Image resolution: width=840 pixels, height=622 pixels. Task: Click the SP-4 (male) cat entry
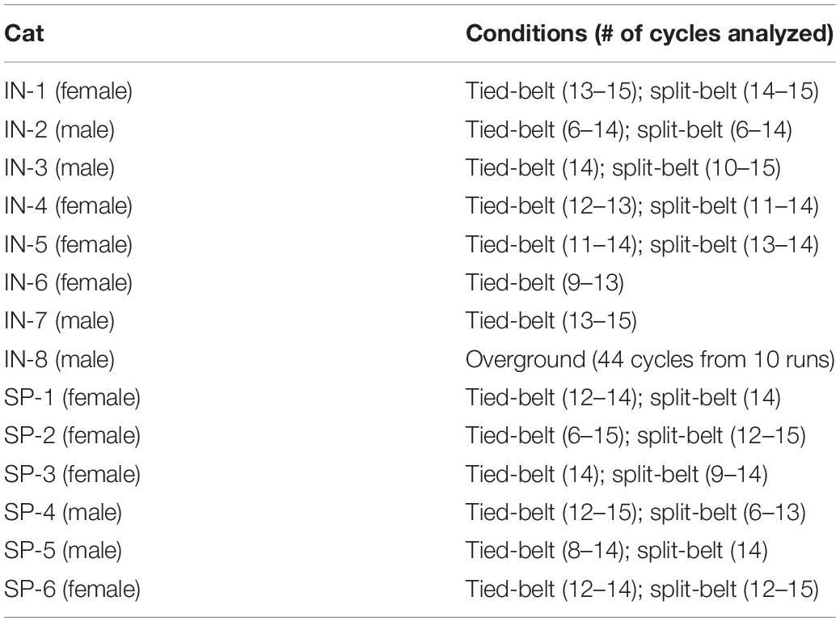tap(63, 512)
